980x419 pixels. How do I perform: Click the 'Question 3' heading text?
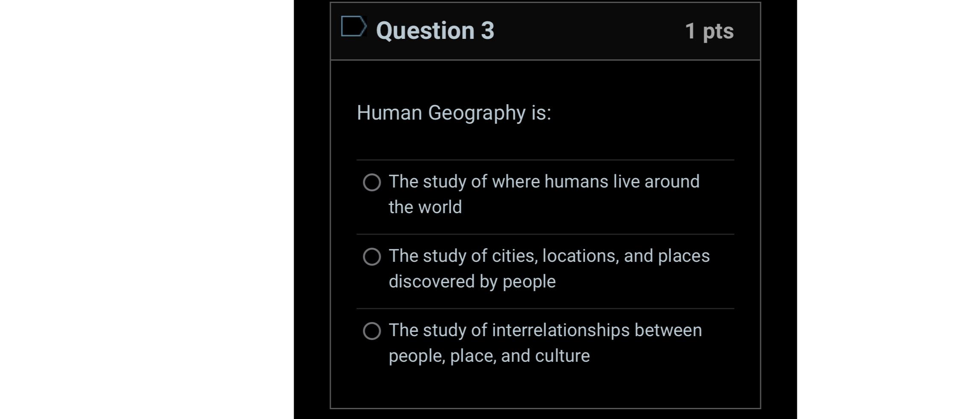coord(435,31)
